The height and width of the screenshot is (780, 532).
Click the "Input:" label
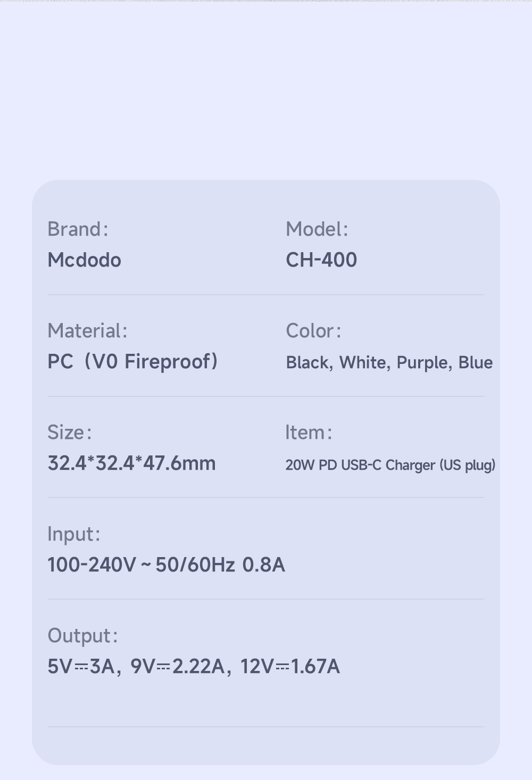(73, 534)
